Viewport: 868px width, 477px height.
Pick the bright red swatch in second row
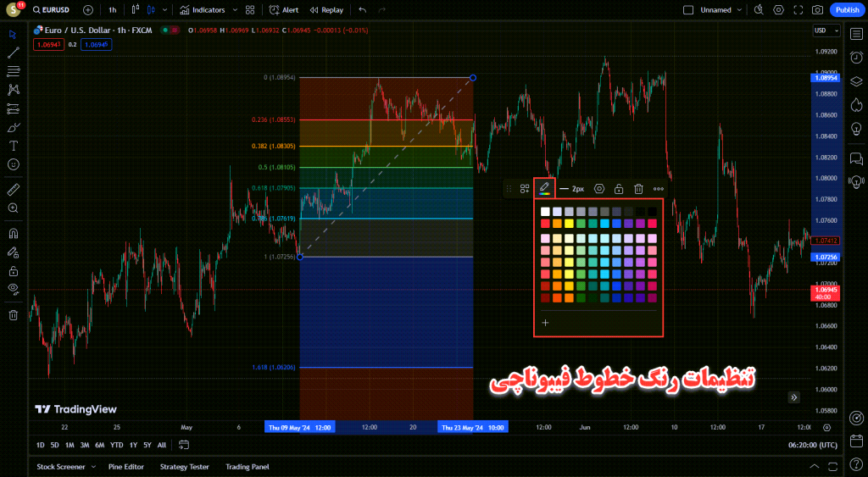(545, 224)
